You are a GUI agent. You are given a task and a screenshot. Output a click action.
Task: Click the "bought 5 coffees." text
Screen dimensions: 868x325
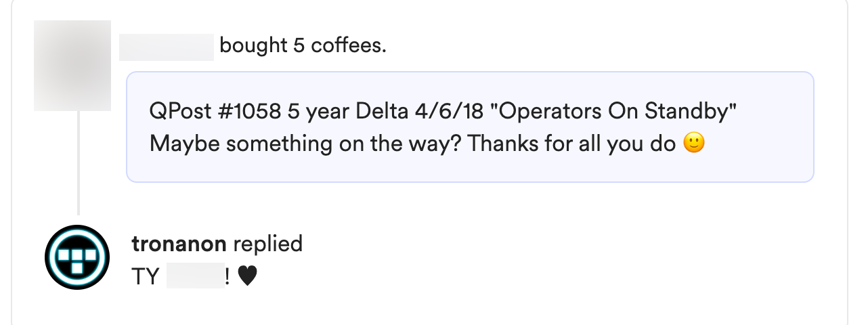[303, 47]
